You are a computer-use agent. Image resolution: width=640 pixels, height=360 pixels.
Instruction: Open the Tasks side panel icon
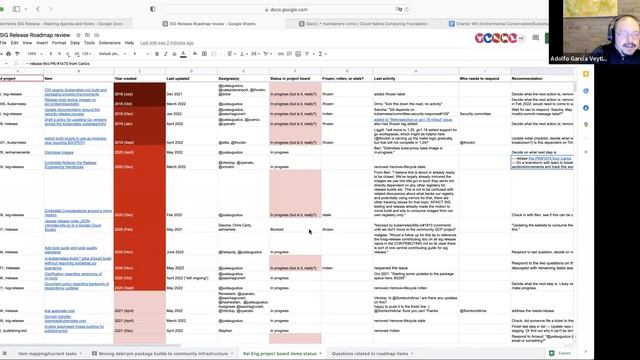click(586, 91)
